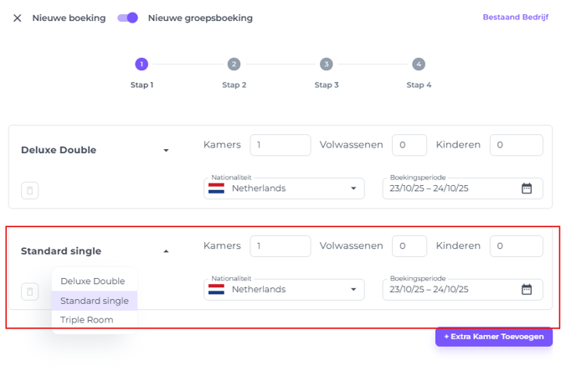Collapse the Standard single room type dropdown
Screen dimensions: 561x392
coord(166,251)
